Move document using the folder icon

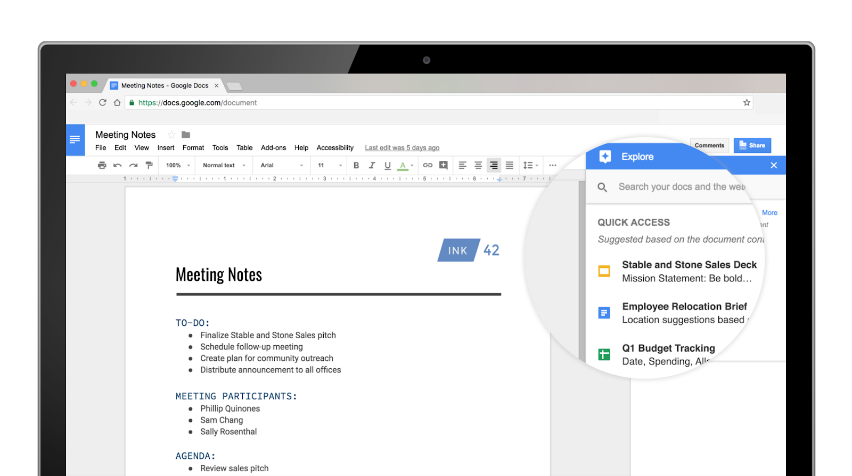186,134
